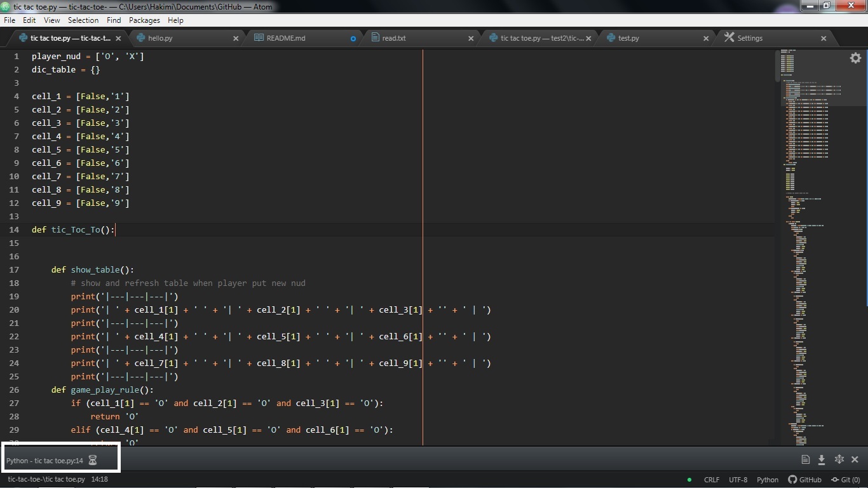
Task: Open the View menu
Action: pyautogui.click(x=52, y=20)
